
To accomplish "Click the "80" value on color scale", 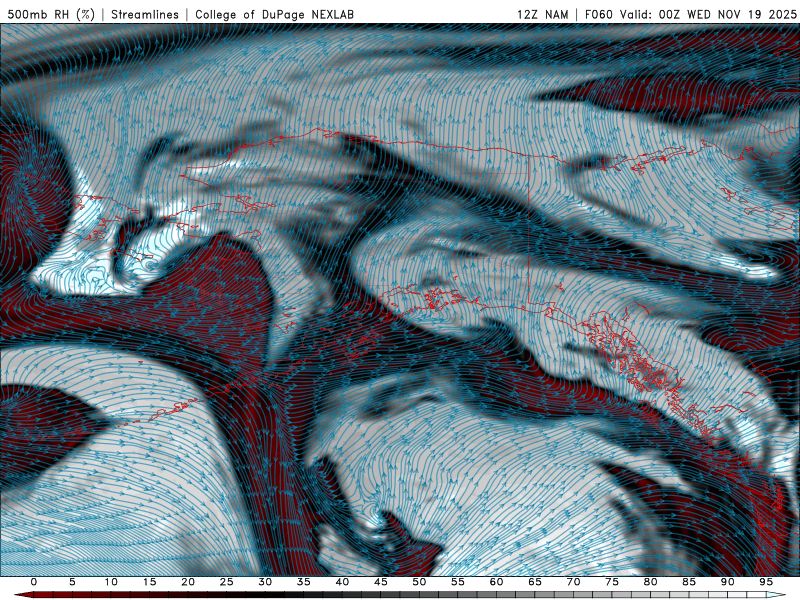I will 650,582.
